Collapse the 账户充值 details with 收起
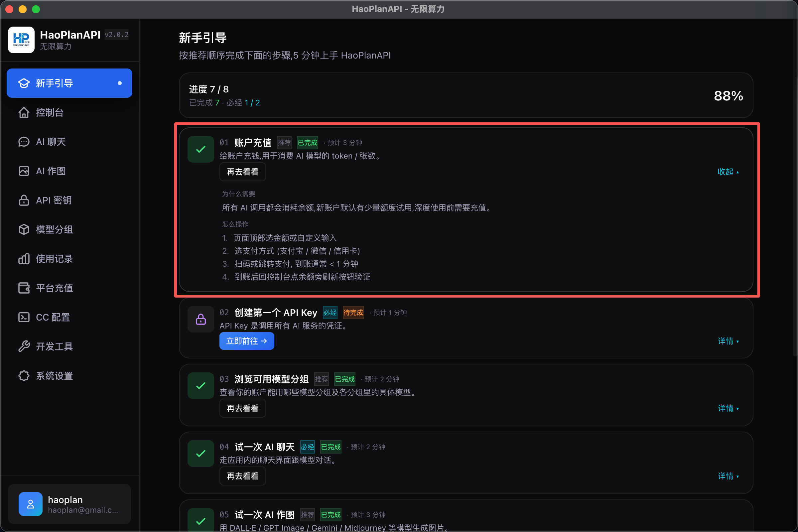Screen dimensions: 798x532 [728, 172]
